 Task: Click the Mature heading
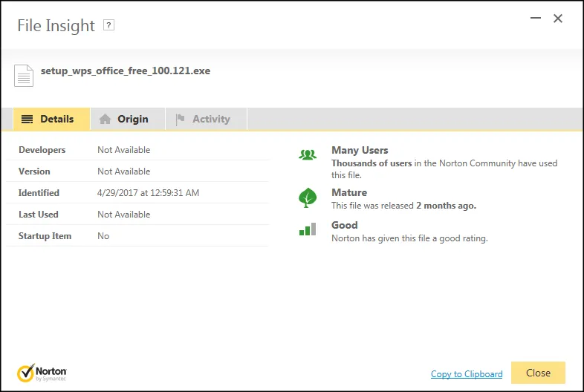tap(349, 192)
